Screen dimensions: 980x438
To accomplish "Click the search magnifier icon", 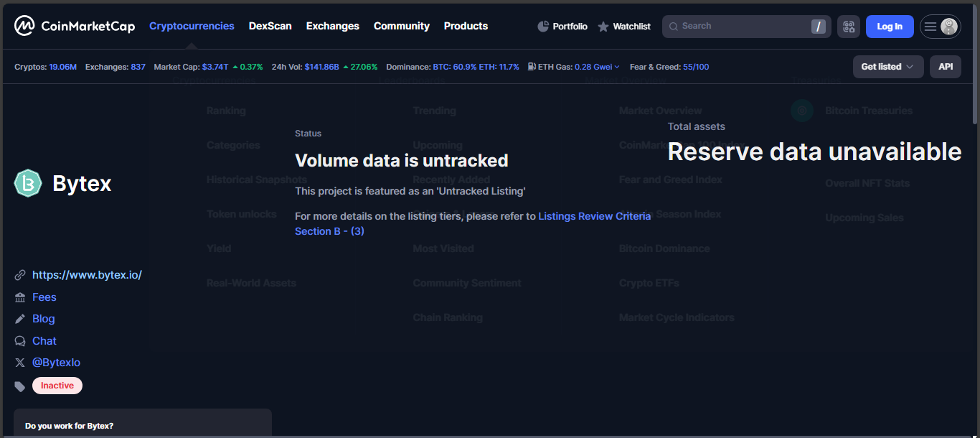I will pyautogui.click(x=673, y=27).
